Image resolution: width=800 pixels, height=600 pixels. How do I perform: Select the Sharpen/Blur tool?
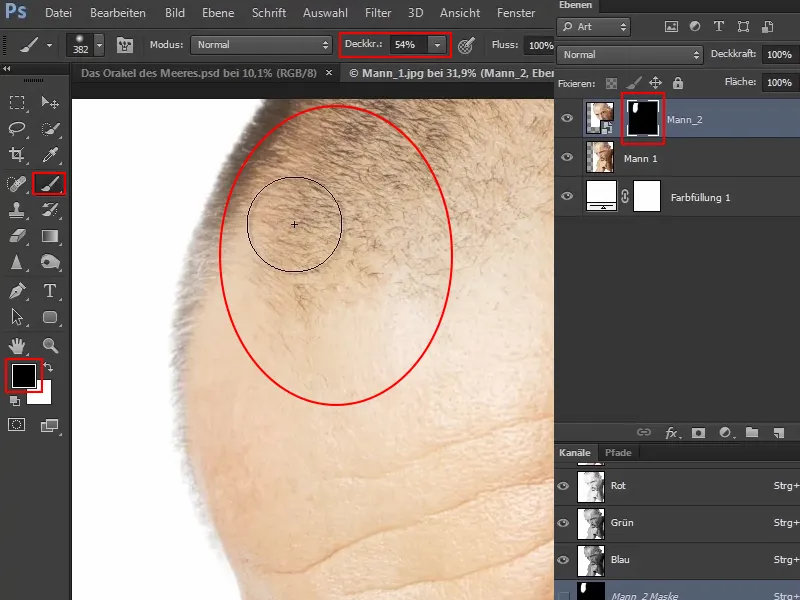pos(17,262)
